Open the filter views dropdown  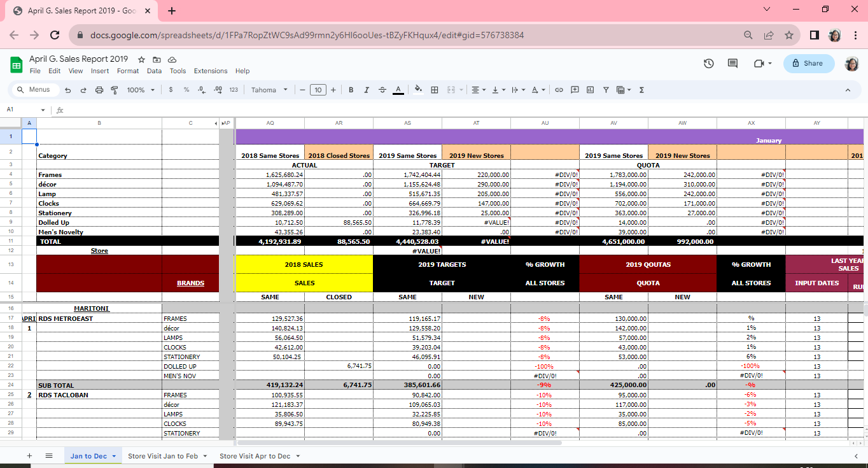(x=623, y=90)
